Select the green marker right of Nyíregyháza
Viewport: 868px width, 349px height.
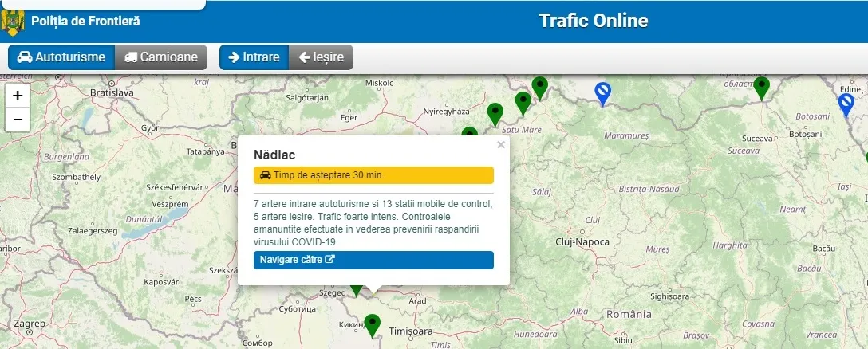[x=495, y=115]
